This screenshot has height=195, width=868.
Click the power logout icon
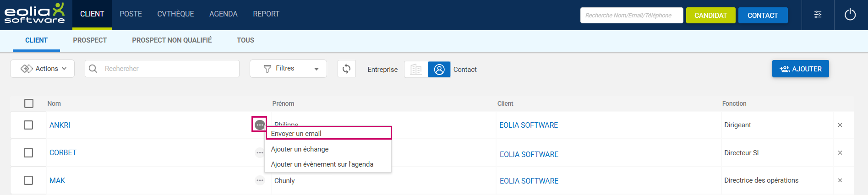(850, 15)
